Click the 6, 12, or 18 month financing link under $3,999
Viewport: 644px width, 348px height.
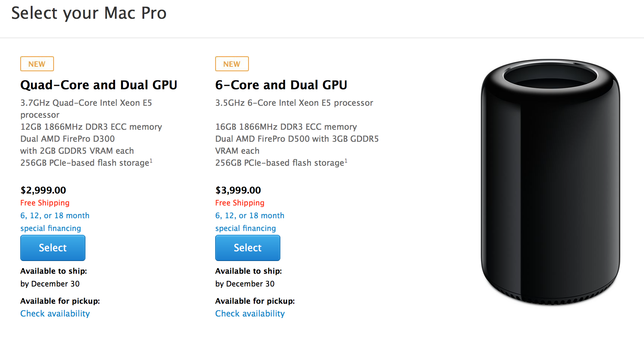coord(250,215)
